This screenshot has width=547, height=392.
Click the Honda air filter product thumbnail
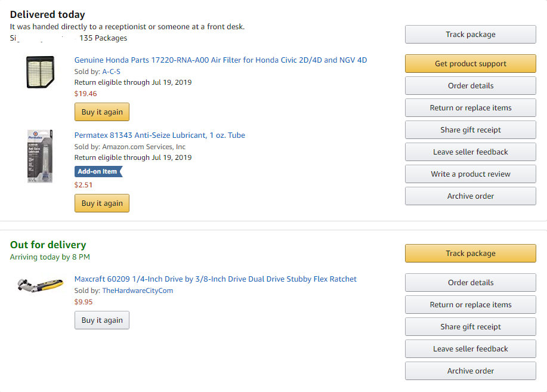pyautogui.click(x=40, y=72)
